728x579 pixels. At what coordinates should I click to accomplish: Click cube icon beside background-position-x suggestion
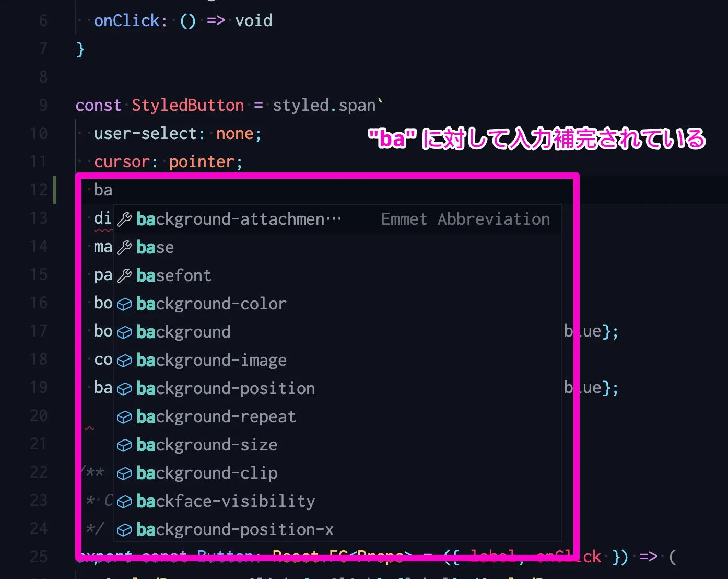[x=124, y=530]
